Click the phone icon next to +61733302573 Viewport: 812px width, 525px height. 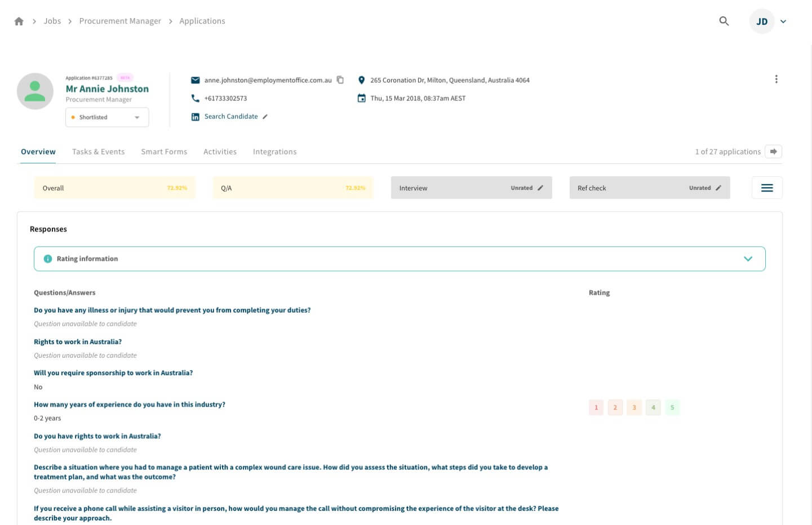tap(196, 98)
